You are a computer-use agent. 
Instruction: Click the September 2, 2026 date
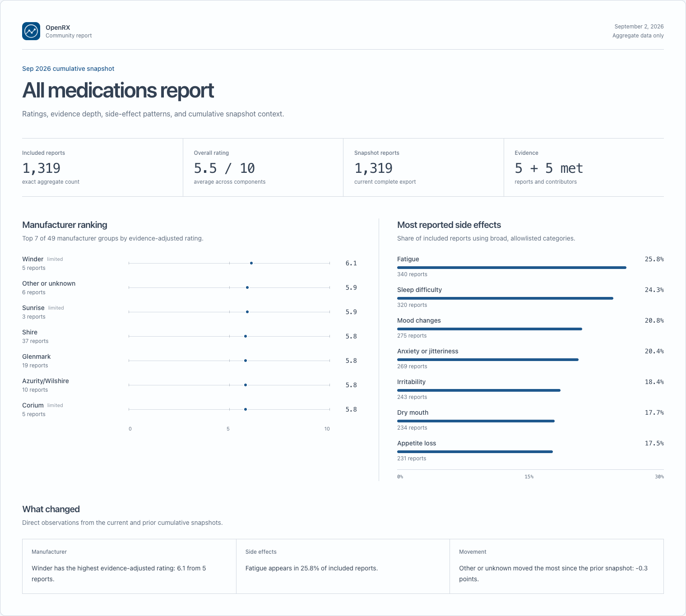click(x=639, y=27)
